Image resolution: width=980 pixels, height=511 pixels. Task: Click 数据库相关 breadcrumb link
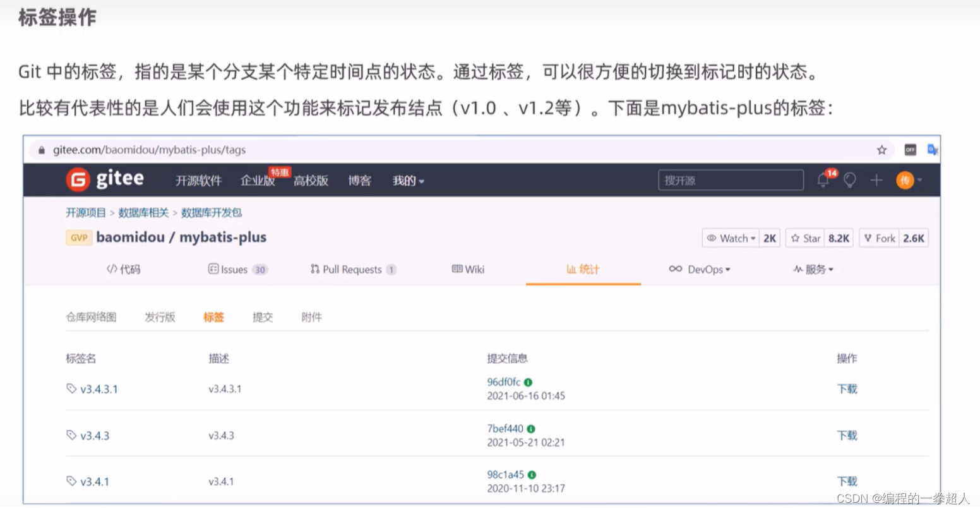[x=143, y=213]
